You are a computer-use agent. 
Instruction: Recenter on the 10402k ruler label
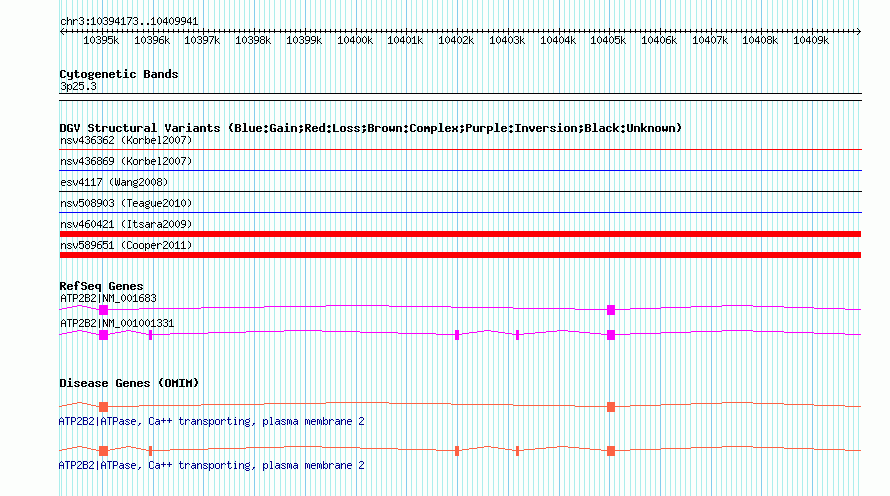point(456,41)
